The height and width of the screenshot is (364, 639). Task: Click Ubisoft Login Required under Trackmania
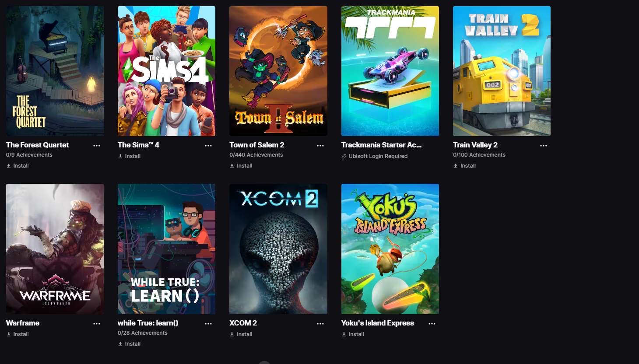coord(375,156)
